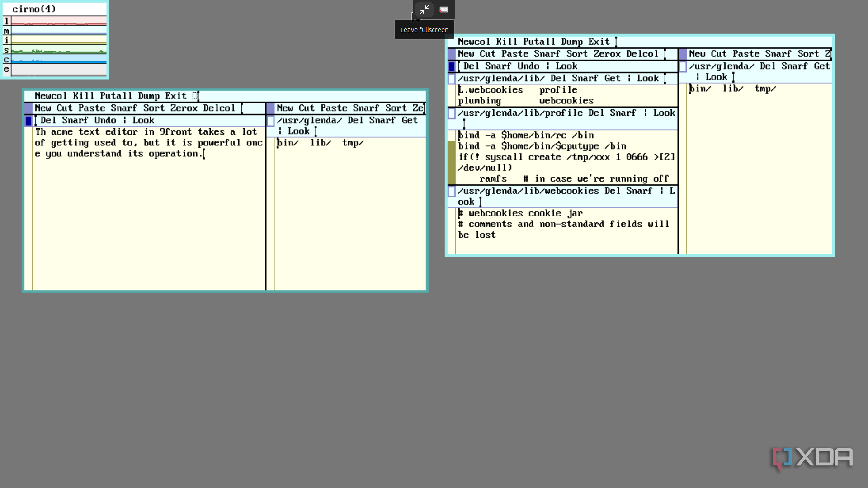Image resolution: width=868 pixels, height=488 pixels.
Task: Click layout box of /usr/glenda/ in right acme
Action: (x=683, y=66)
